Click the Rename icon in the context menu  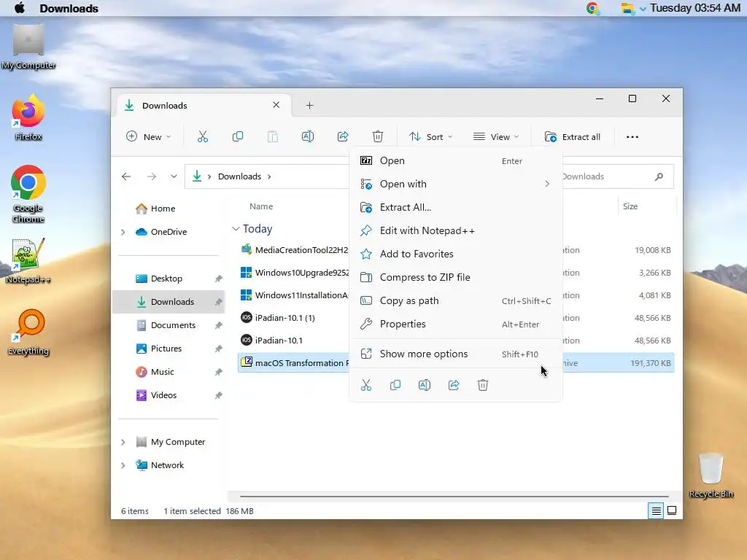pos(425,385)
